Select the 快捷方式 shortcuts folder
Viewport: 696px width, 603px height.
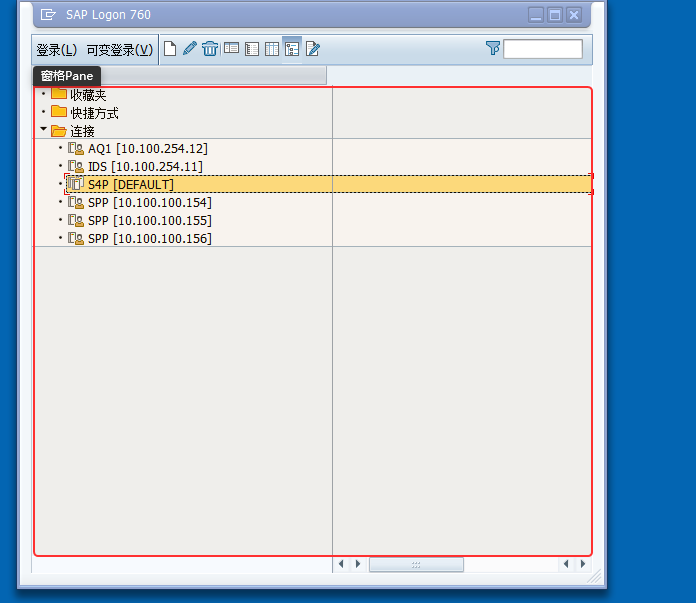pos(94,113)
